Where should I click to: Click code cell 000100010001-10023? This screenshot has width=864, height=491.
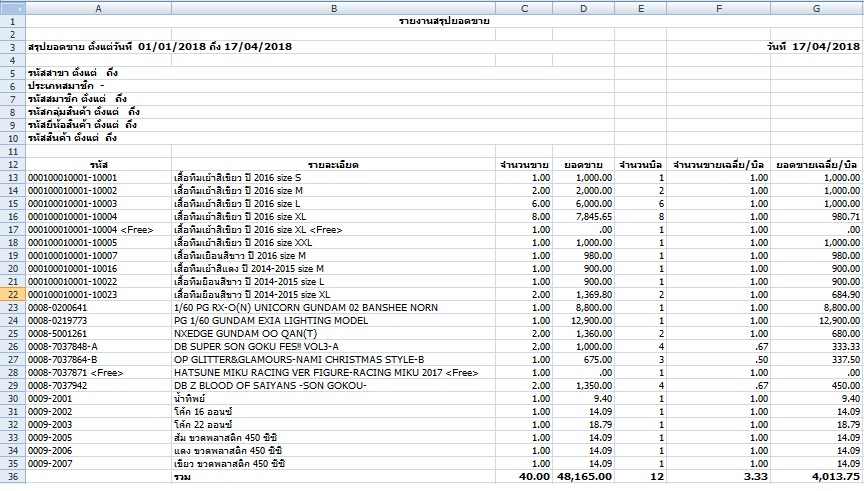tap(99, 295)
